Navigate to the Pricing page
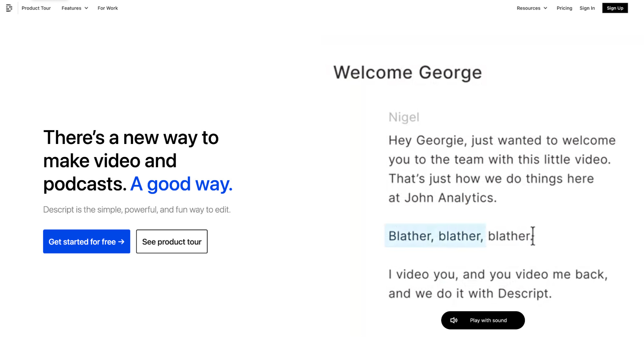644x343 pixels. tap(564, 8)
